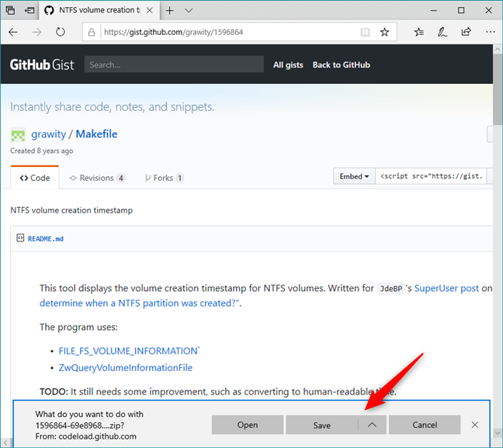The height and width of the screenshot is (448, 503).
Task: Open grawity user profile link
Action: 48,134
